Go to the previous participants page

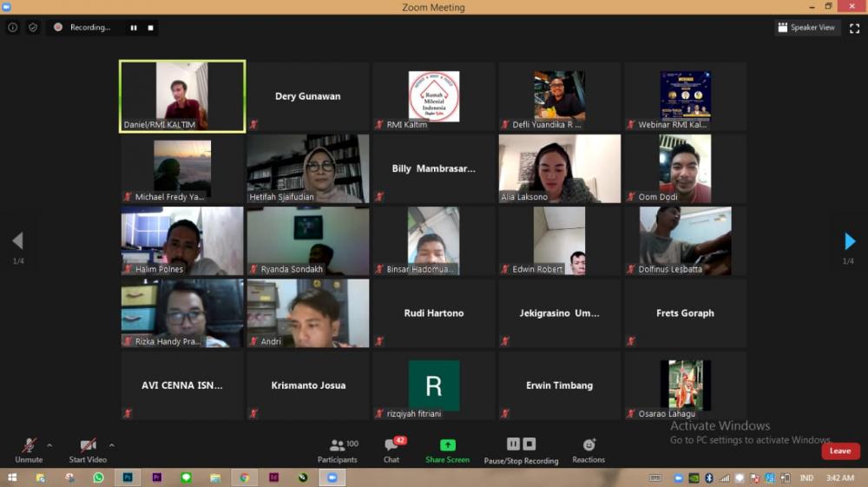pyautogui.click(x=17, y=240)
